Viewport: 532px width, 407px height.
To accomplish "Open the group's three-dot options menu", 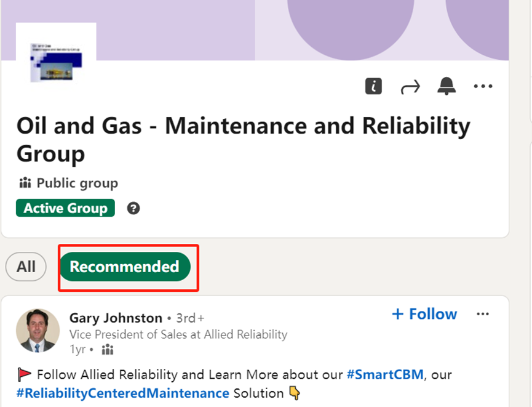I will point(483,87).
